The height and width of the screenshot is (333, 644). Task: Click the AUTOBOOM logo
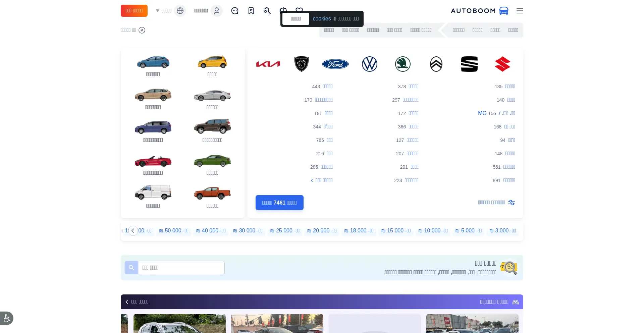click(x=480, y=11)
